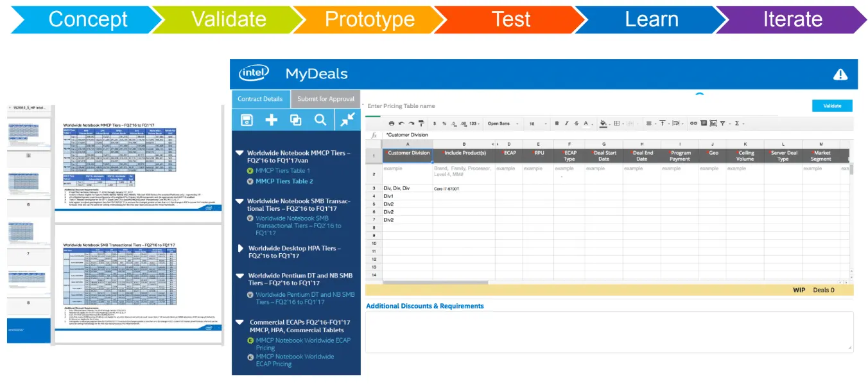Screen dimensions: 868x392
Task: Click the copy/duplicate icon in the sidebar
Action: click(295, 120)
